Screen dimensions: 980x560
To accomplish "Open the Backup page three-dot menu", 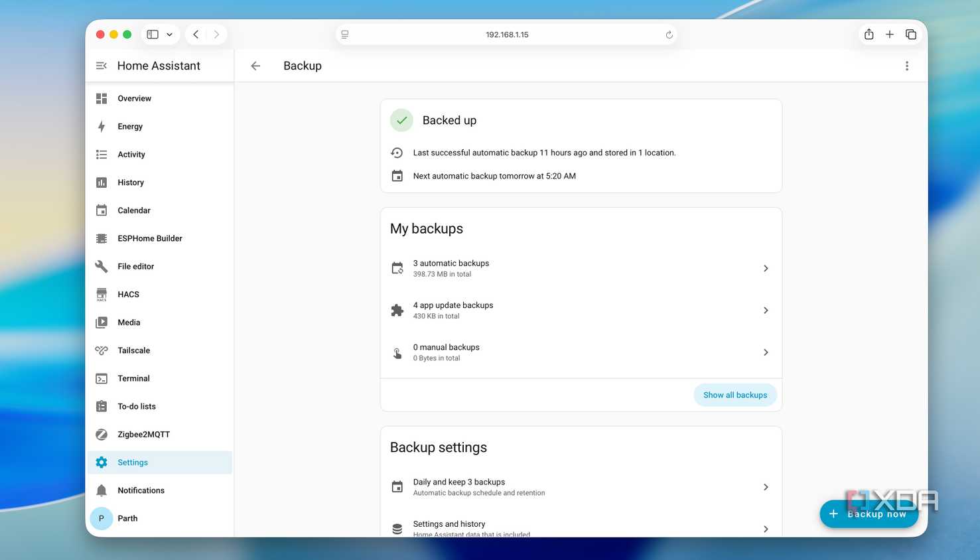I will click(x=907, y=66).
